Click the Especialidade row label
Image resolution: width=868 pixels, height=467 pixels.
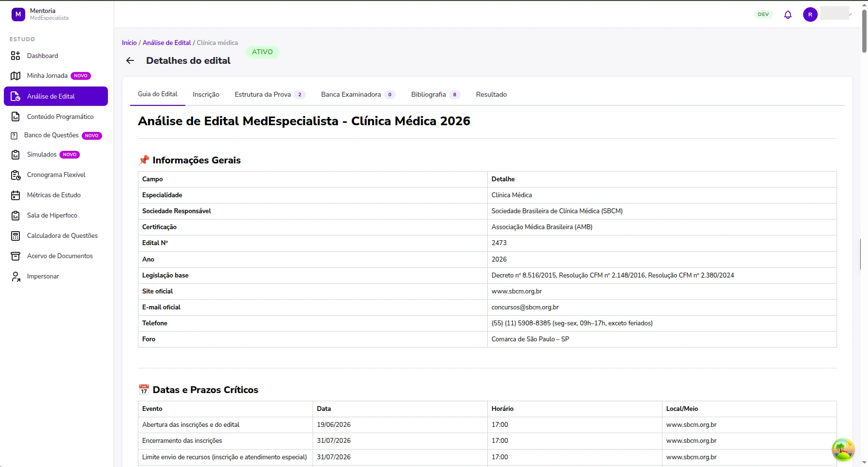(162, 195)
